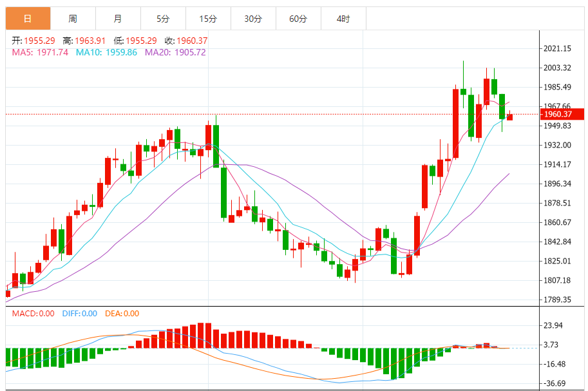Click the MACD:0.00 indicator label
The image size is (588, 391).
pyautogui.click(x=33, y=313)
